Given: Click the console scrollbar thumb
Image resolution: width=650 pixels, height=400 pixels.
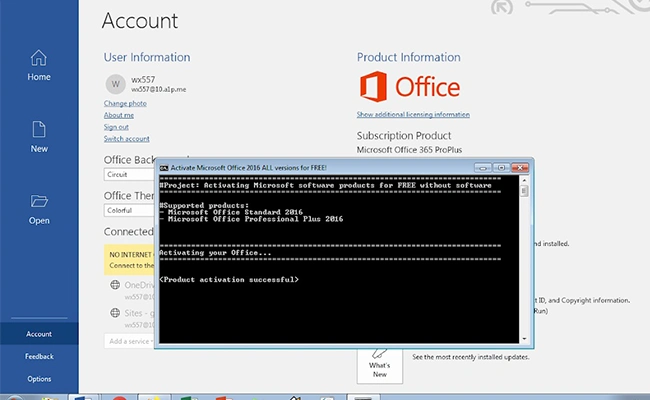Looking at the screenshot, I should point(524,191).
